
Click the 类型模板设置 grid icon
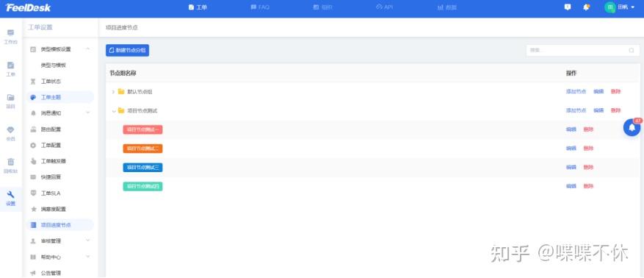(33, 49)
